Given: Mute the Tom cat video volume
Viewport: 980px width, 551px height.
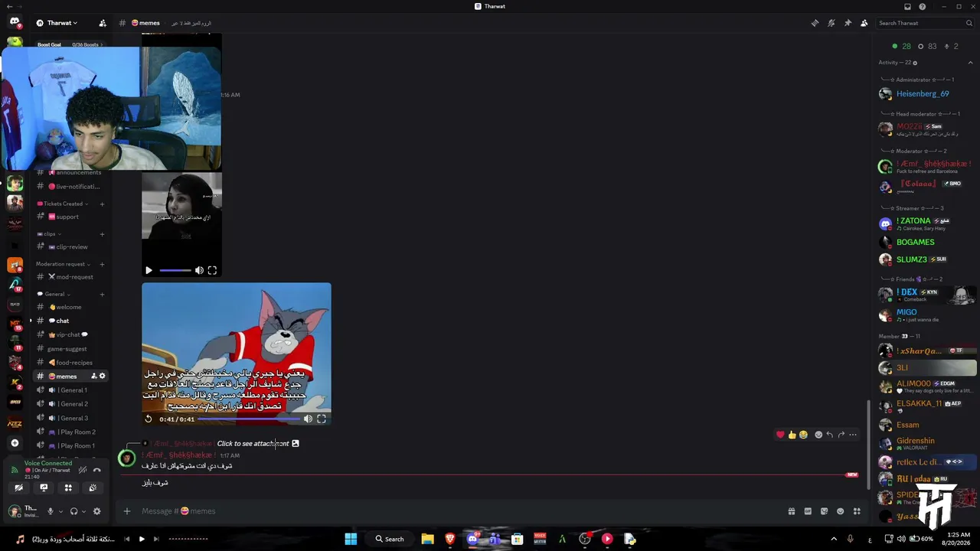Looking at the screenshot, I should [x=308, y=419].
